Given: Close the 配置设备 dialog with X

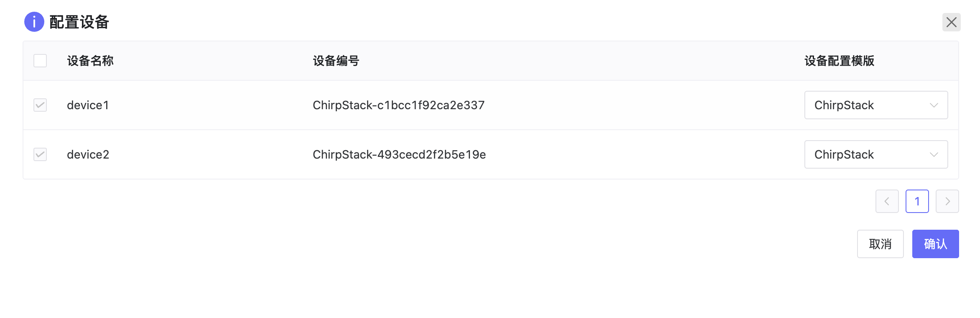Looking at the screenshot, I should tap(951, 22).
